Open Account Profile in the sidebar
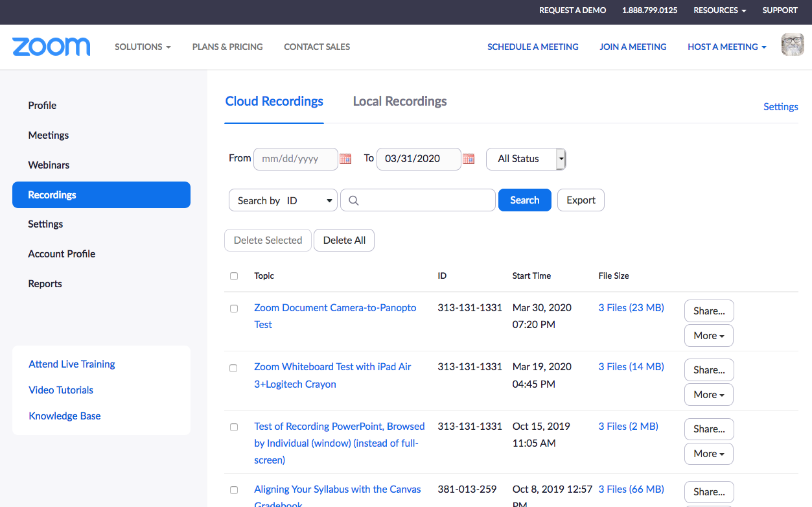Screen dimensions: 812x507 62,254
